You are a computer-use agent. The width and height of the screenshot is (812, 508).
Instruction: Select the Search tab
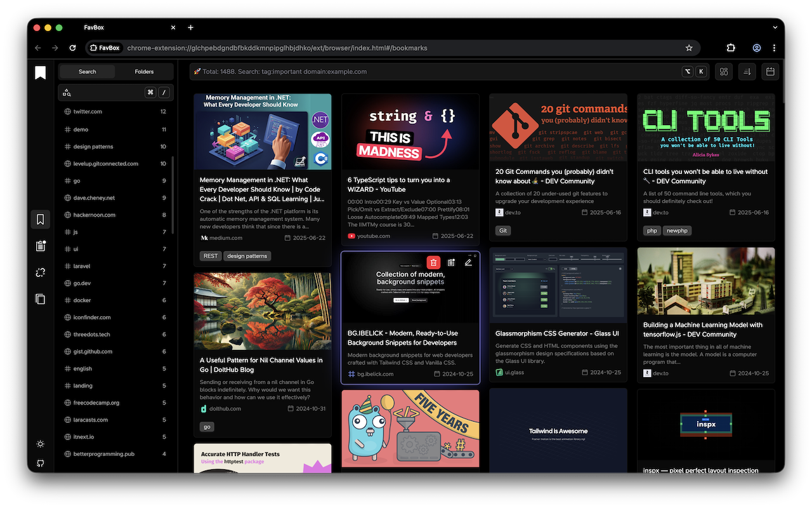click(x=86, y=71)
